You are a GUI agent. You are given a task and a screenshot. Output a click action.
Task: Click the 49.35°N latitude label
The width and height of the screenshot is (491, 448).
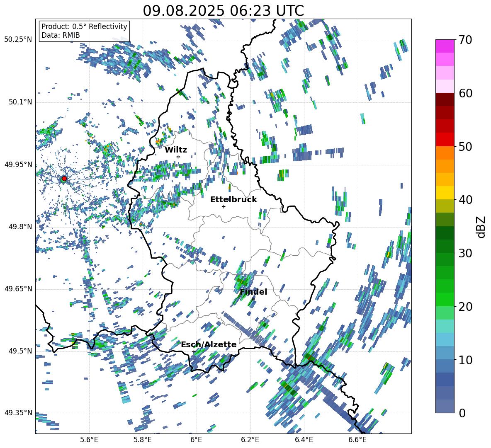(18, 413)
